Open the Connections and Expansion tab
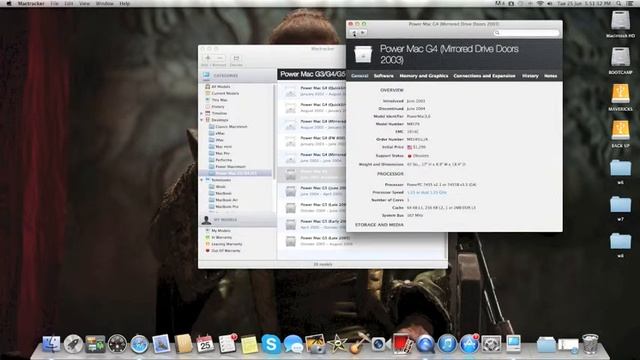Screen dimensions: 640x360 pos(484,76)
